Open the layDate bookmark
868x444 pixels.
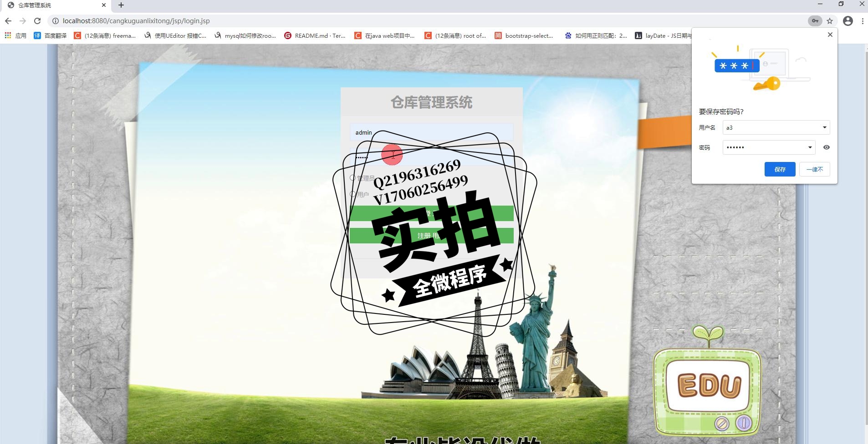click(x=664, y=35)
